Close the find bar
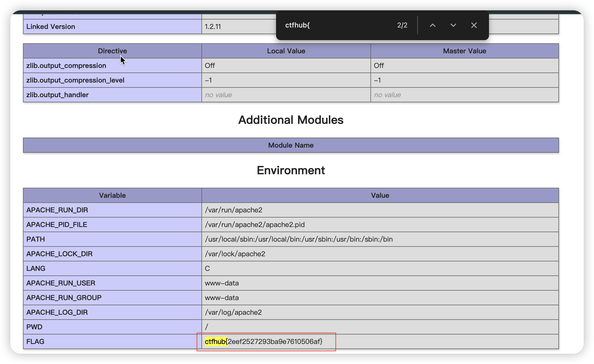 point(474,25)
